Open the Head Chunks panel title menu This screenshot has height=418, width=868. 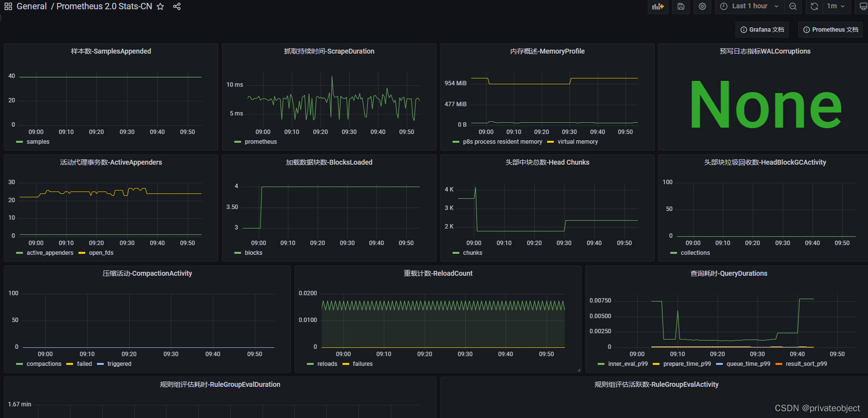point(547,162)
